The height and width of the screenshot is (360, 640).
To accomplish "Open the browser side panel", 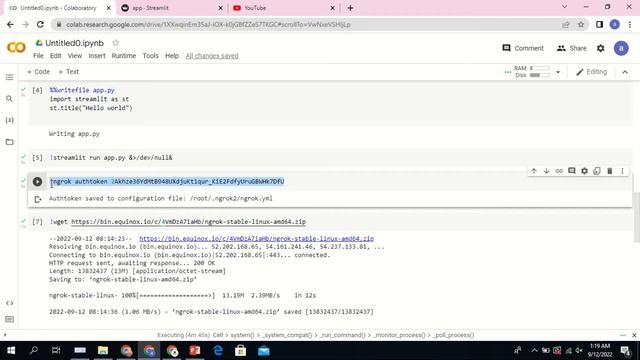I will coord(599,24).
